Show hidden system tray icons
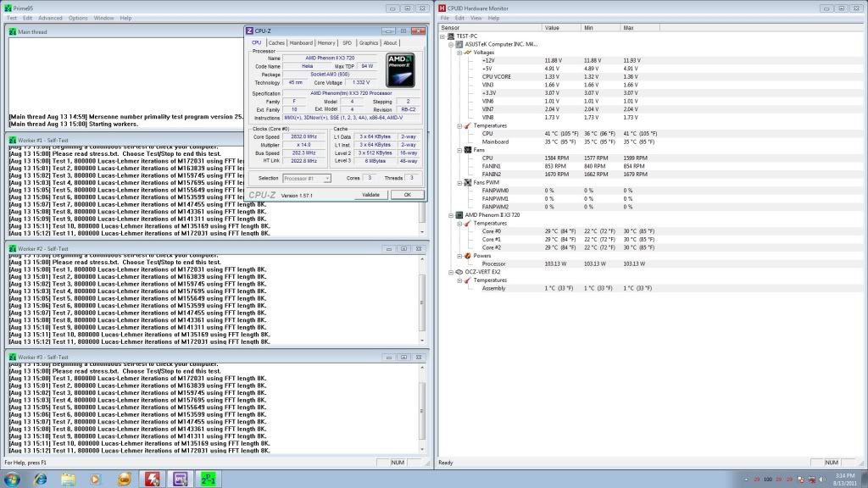The height and width of the screenshot is (488, 868). (x=746, y=480)
